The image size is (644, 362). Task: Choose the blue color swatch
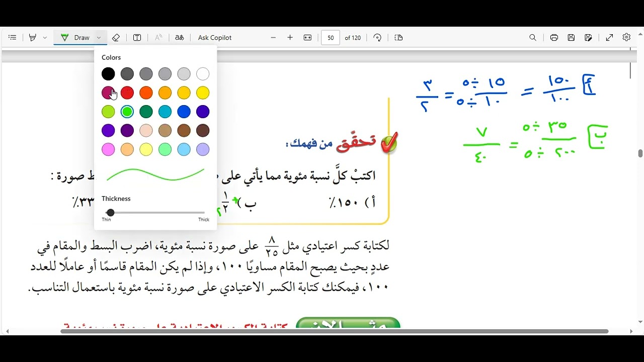tap(184, 112)
